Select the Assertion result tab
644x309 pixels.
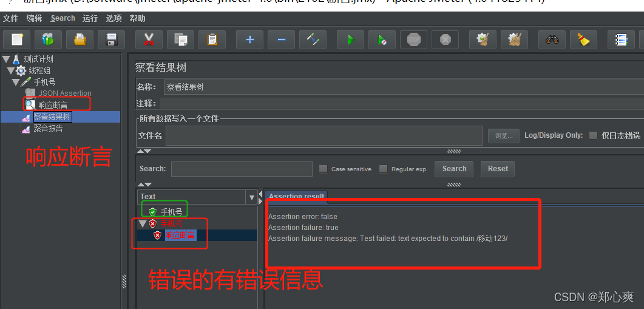(x=296, y=197)
